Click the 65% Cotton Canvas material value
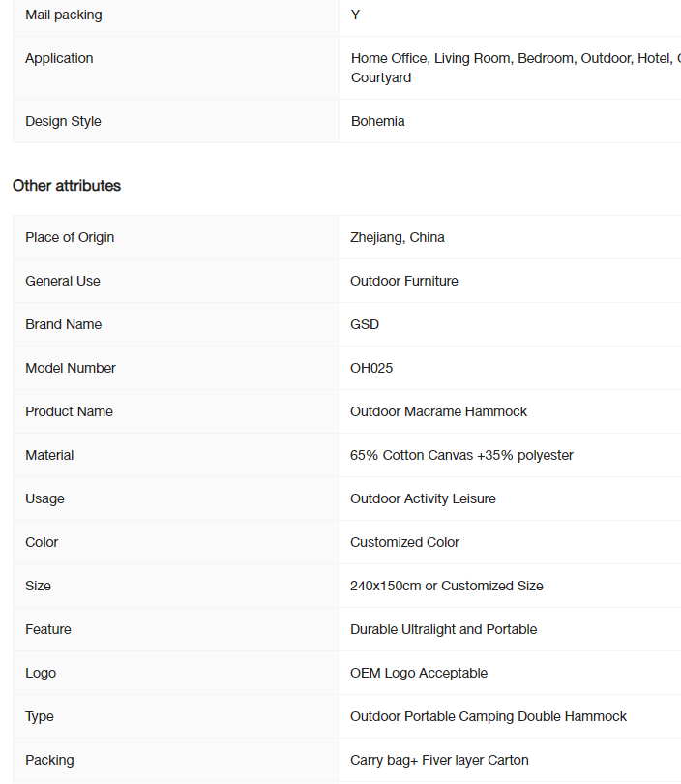 pyautogui.click(x=461, y=455)
